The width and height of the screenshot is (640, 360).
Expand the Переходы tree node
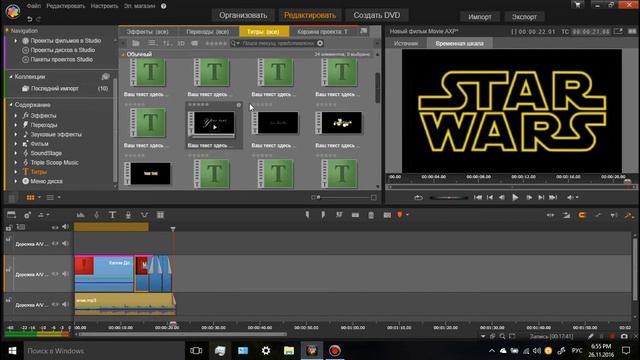16,125
